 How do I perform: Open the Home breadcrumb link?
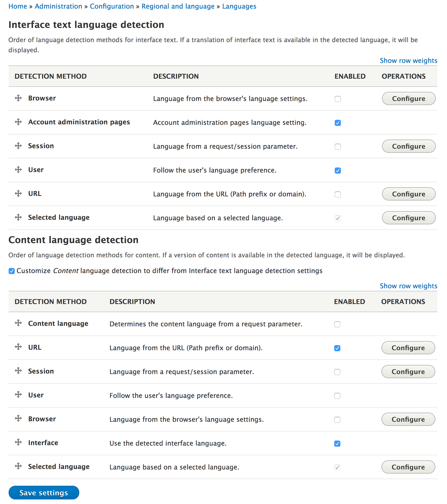pos(18,6)
